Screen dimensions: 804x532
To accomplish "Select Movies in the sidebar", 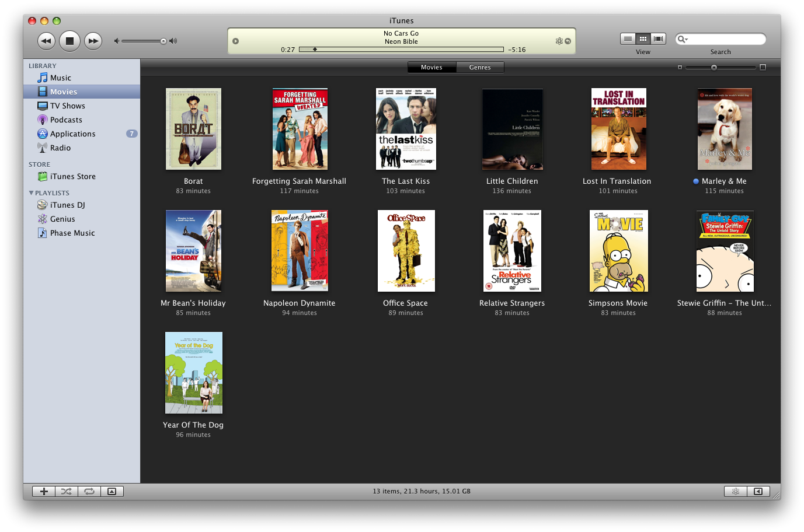I will (x=82, y=92).
